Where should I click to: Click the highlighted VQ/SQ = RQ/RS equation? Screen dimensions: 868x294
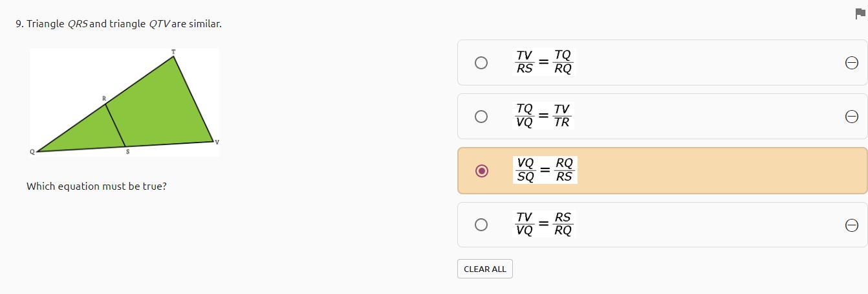tap(545, 170)
